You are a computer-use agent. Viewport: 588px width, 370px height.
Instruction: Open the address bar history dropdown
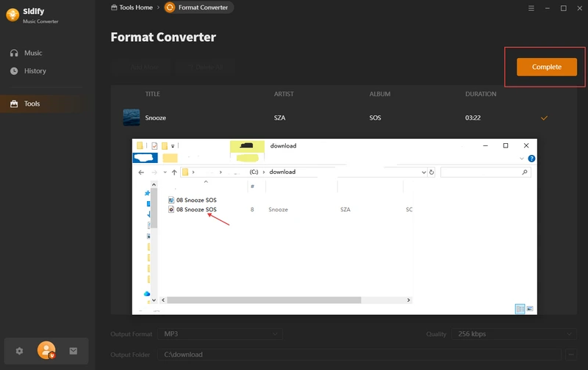424,173
